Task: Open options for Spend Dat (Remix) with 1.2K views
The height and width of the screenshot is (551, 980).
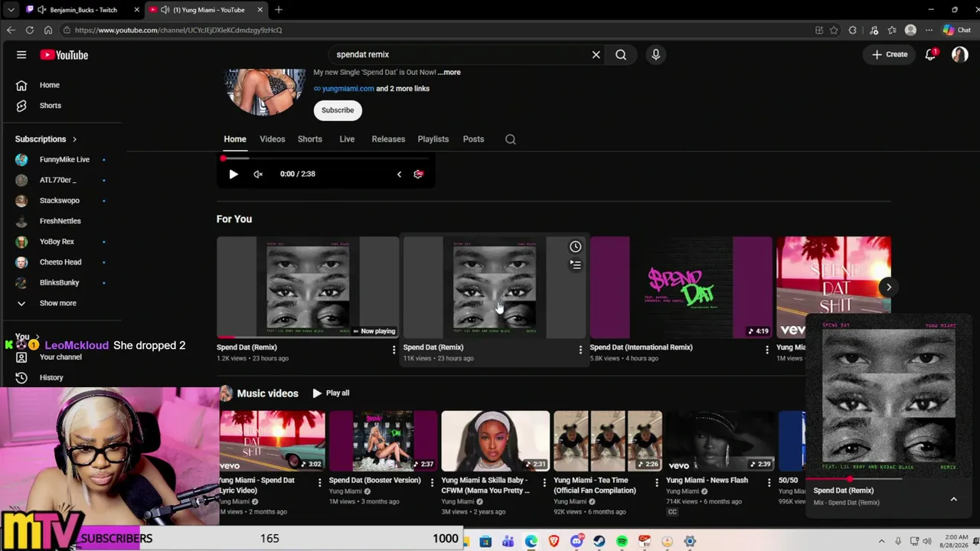Action: (394, 350)
